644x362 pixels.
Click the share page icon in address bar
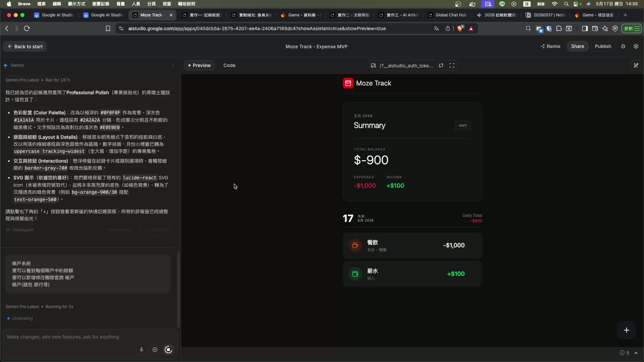pos(448,28)
